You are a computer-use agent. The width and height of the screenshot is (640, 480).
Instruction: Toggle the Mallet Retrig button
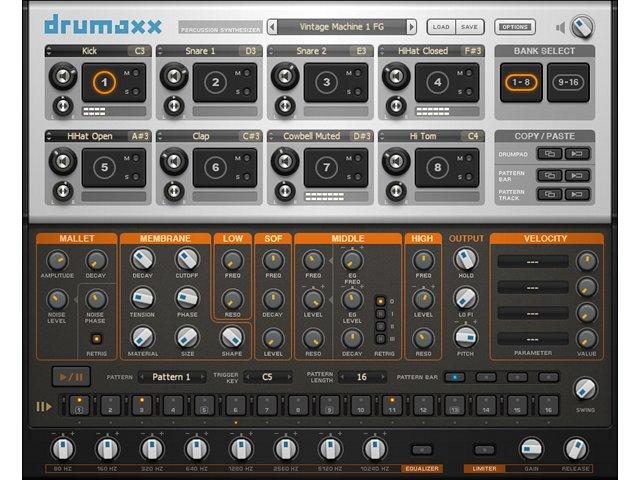pyautogui.click(x=96, y=339)
